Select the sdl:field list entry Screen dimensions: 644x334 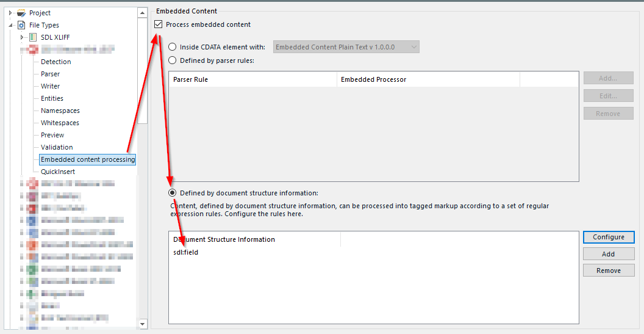click(x=186, y=252)
